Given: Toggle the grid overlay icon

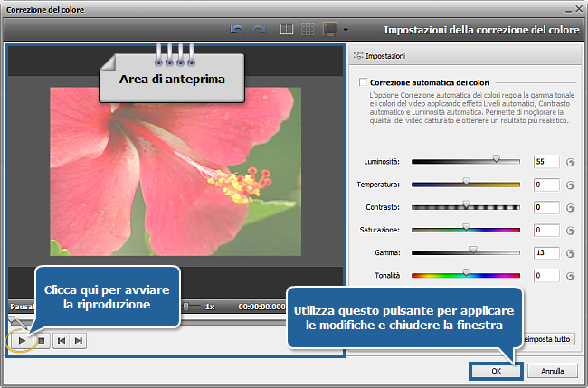Looking at the screenshot, I should coord(308,30).
